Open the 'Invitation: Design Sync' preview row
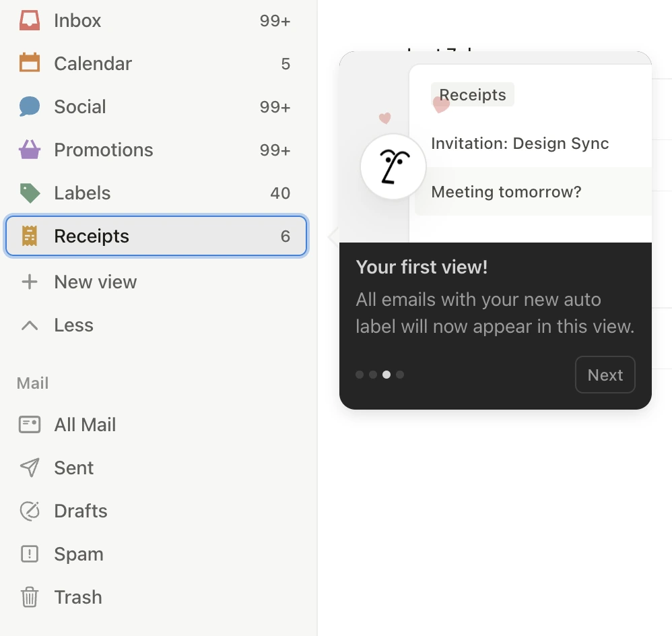Viewport: 672px width, 636px height. pos(520,144)
